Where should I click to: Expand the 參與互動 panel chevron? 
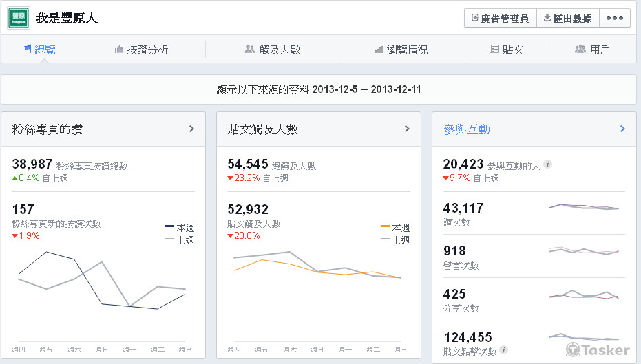coord(622,129)
